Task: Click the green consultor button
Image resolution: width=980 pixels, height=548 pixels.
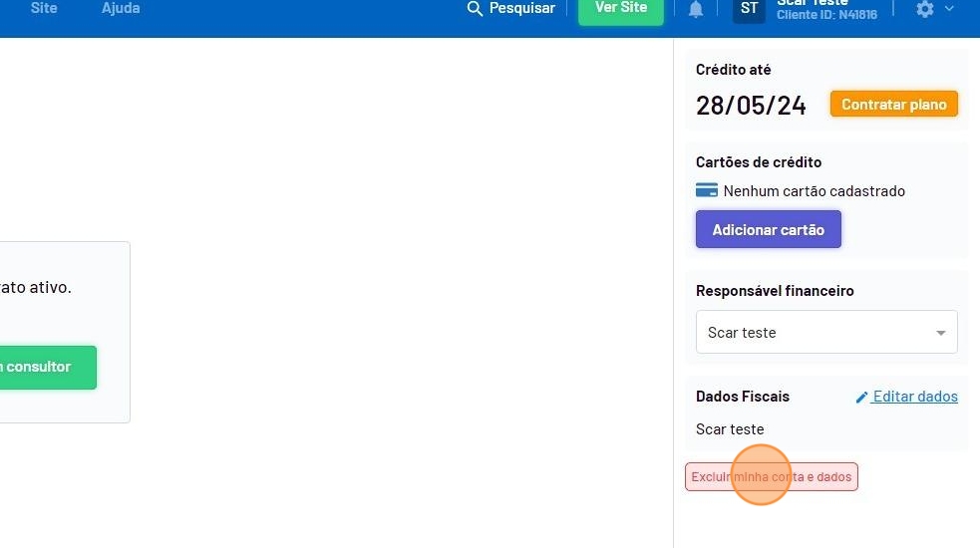Action: [40, 367]
